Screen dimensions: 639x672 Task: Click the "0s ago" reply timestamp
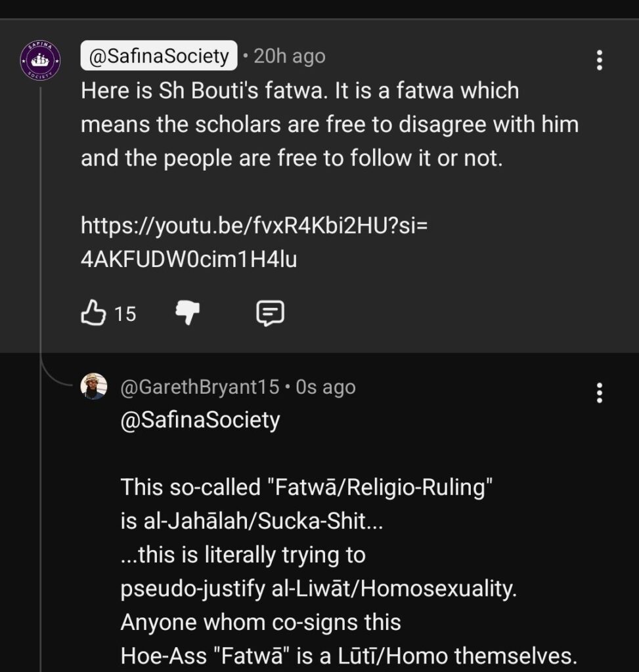coord(326,387)
